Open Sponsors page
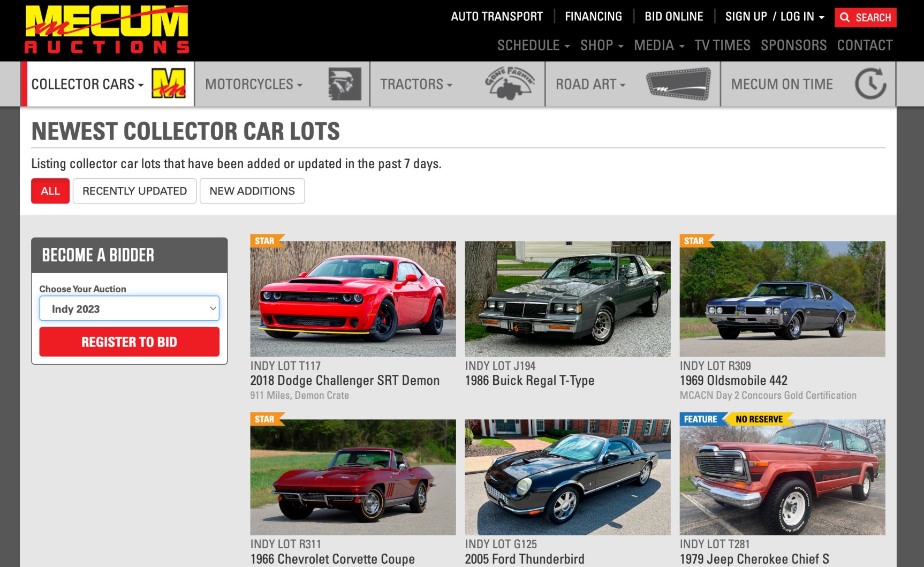 tap(793, 45)
